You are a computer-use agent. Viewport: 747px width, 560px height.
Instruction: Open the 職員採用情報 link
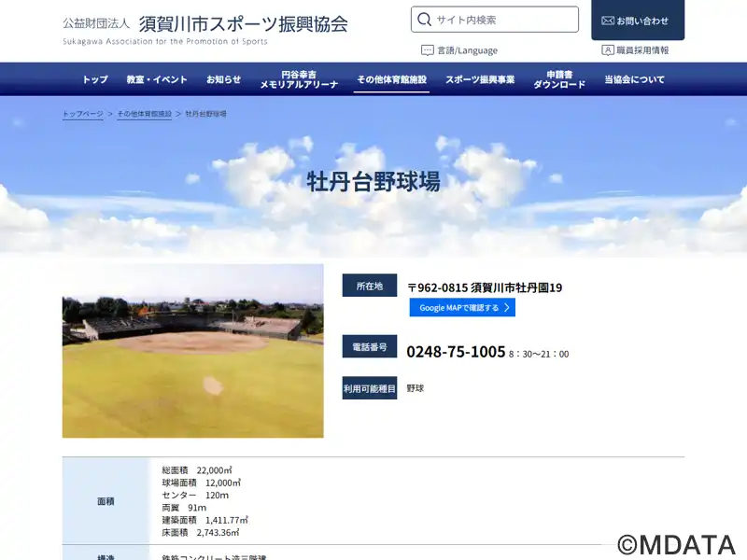click(x=642, y=50)
